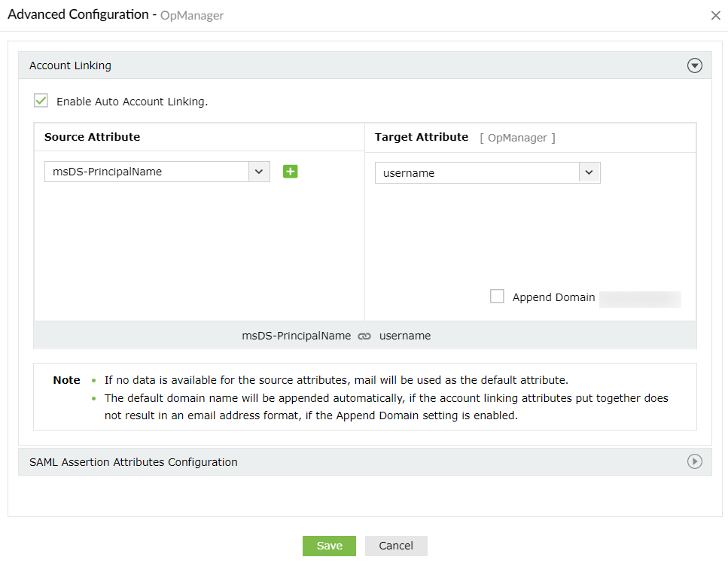The image size is (728, 566).
Task: Close the Advanced Configuration dialog
Action: [x=715, y=16]
